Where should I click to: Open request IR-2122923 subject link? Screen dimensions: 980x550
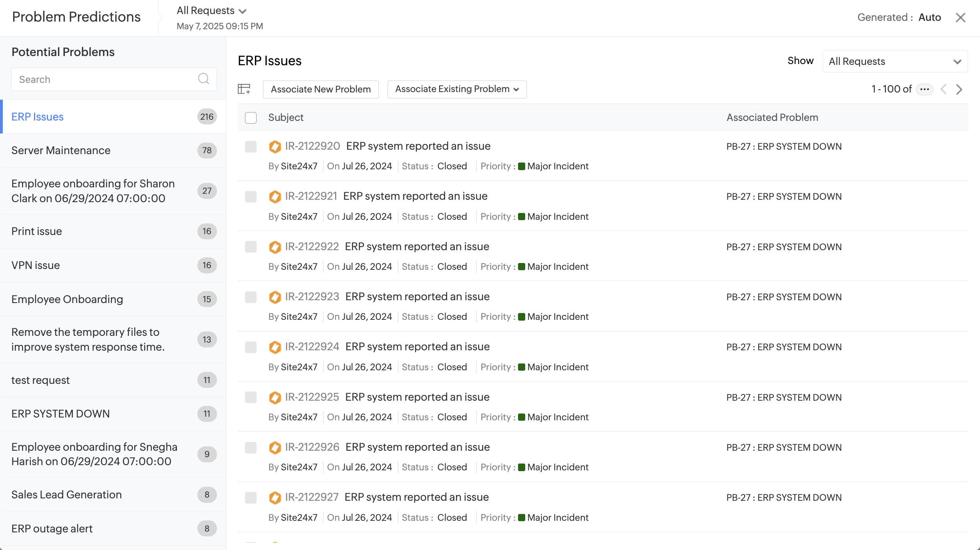(x=417, y=297)
